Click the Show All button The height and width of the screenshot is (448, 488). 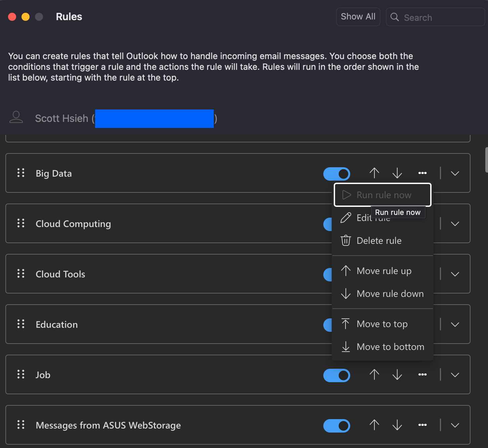(x=358, y=16)
